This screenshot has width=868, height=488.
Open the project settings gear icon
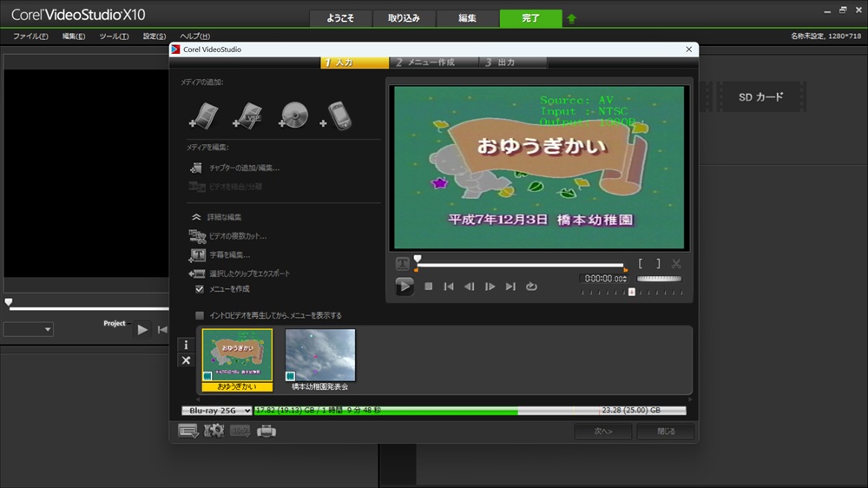pos(214,431)
